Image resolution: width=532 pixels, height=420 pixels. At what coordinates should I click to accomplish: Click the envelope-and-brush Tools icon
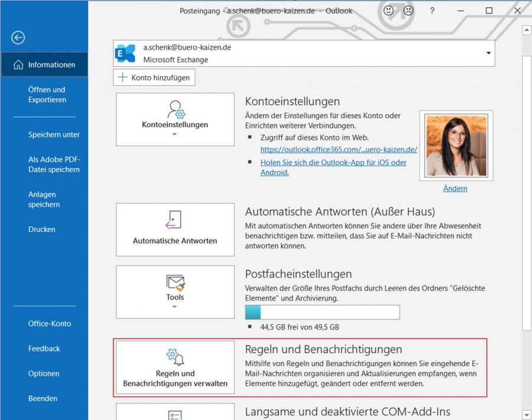(x=176, y=283)
